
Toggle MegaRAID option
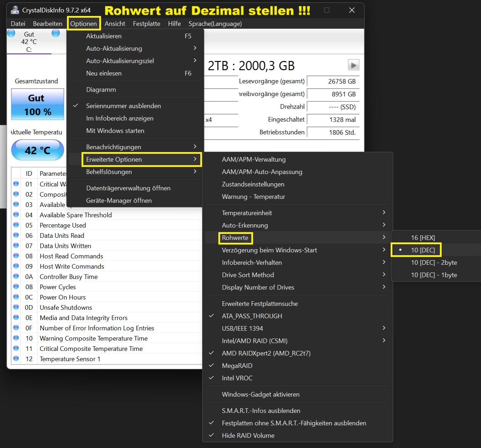297,365
